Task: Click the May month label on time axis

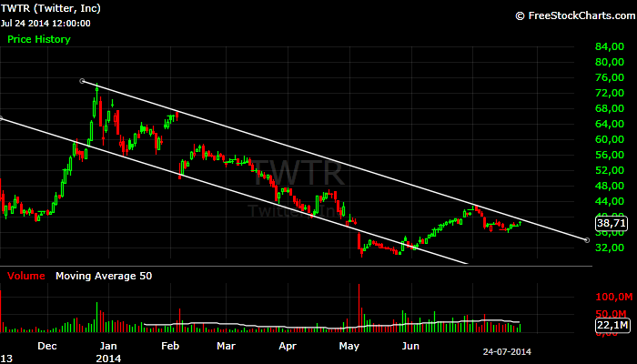Action: pos(349,347)
